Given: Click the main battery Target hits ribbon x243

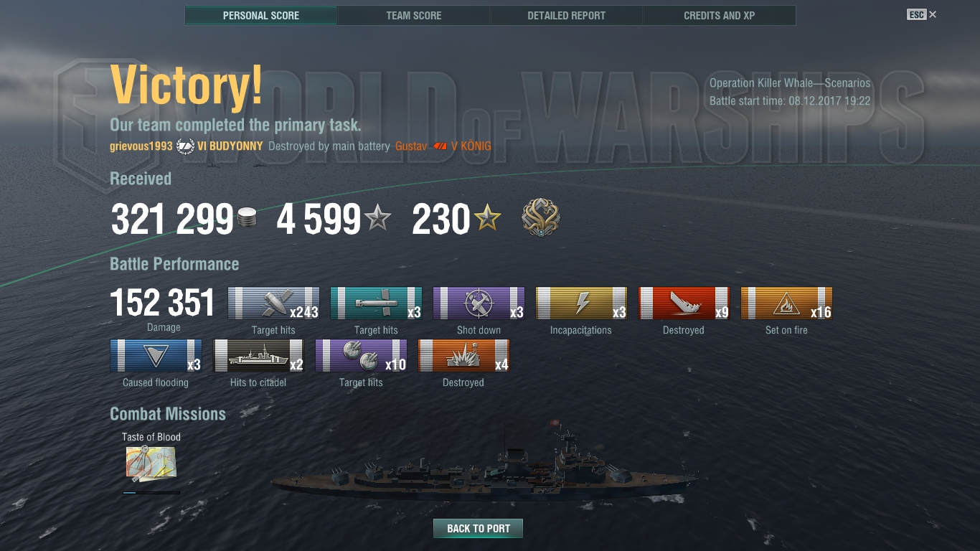Looking at the screenshot, I should pos(273,303).
